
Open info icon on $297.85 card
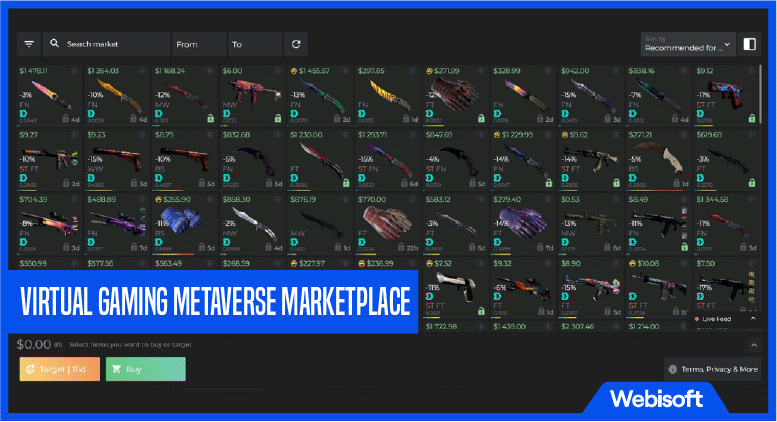(413, 71)
